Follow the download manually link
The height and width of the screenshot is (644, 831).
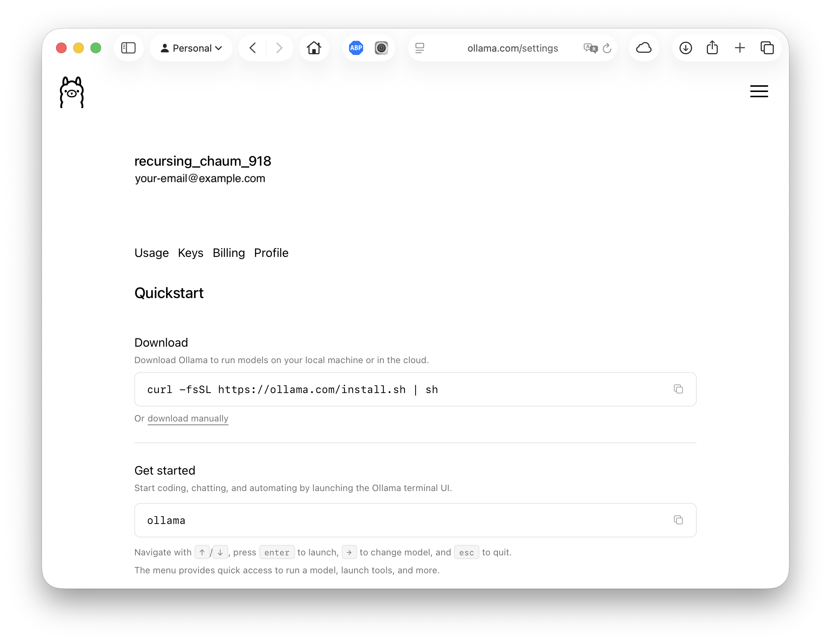(x=188, y=418)
